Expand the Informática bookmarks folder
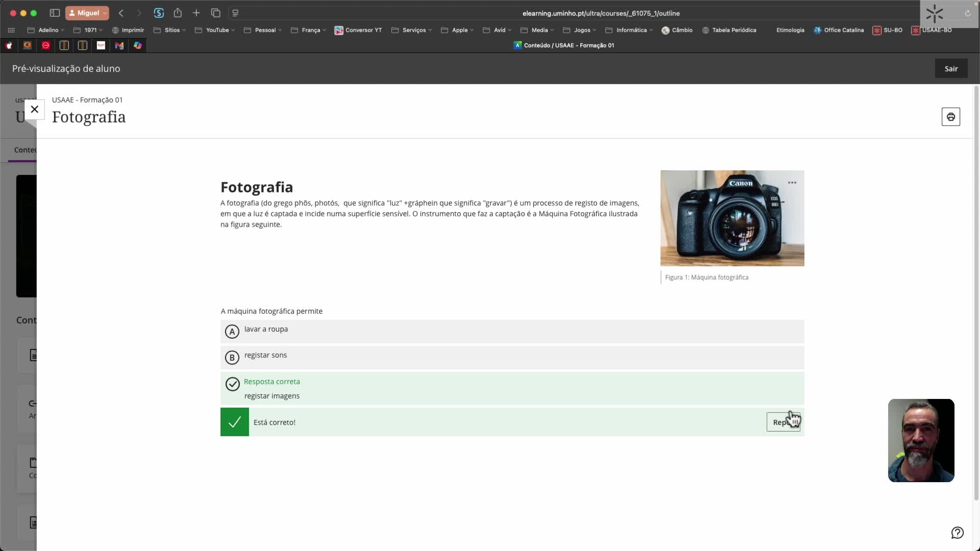Image resolution: width=980 pixels, height=551 pixels. tap(631, 30)
